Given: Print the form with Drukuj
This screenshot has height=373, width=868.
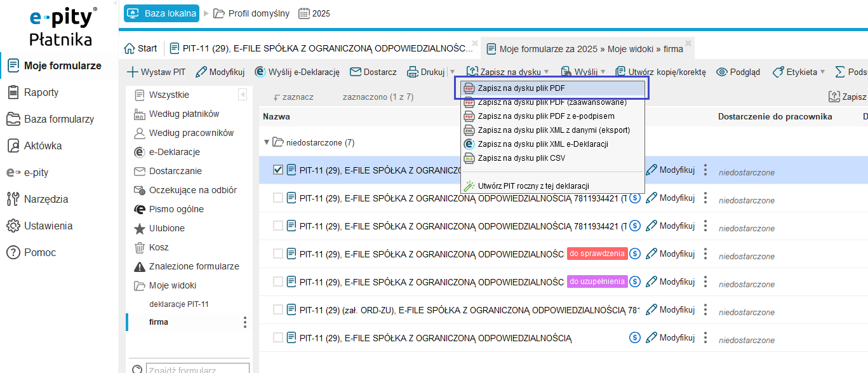Looking at the screenshot, I should pyautogui.click(x=425, y=72).
